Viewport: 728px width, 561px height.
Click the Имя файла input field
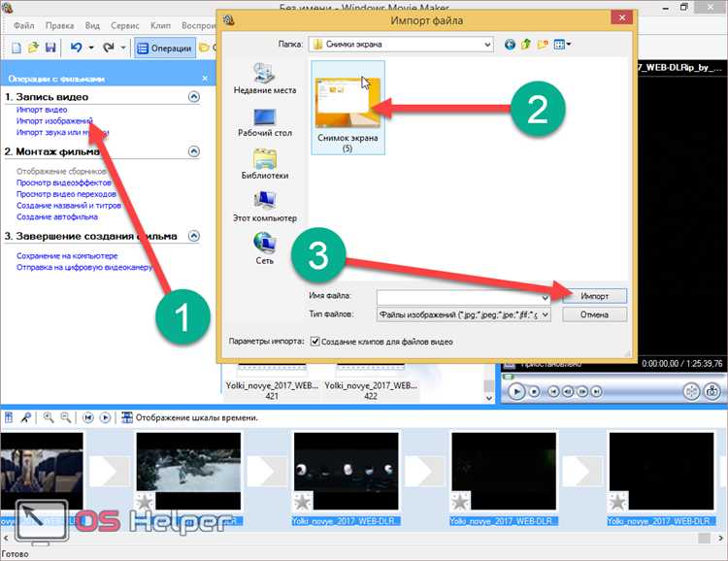[x=463, y=296]
